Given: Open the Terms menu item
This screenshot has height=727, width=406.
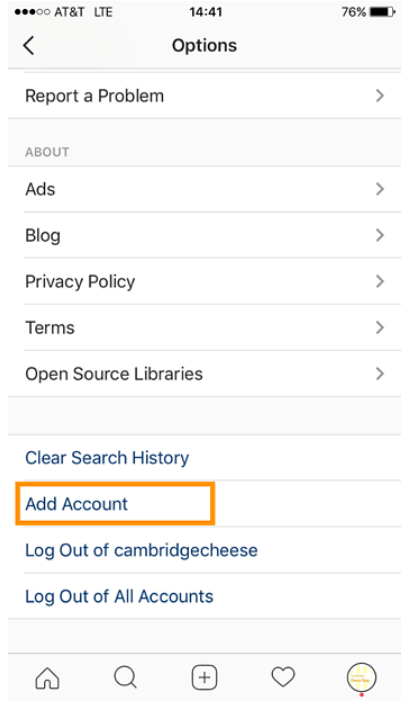Looking at the screenshot, I should (x=204, y=327).
